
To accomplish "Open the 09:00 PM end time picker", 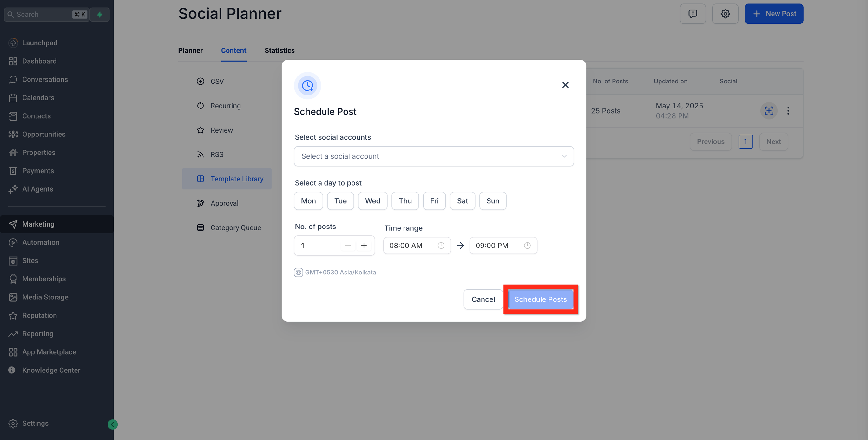I will tap(503, 246).
